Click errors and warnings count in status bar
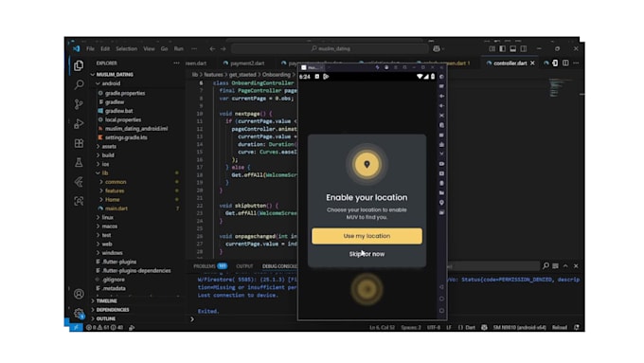This screenshot has width=644, height=363. (105, 327)
